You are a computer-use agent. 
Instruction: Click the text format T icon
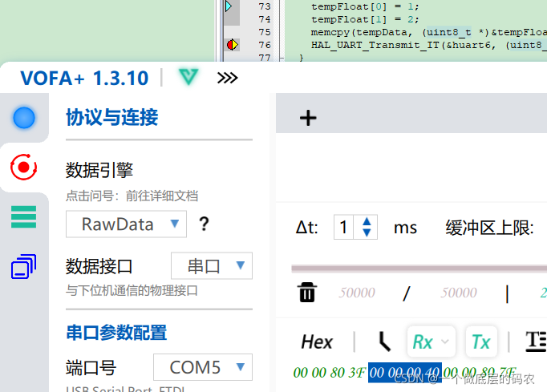536,341
